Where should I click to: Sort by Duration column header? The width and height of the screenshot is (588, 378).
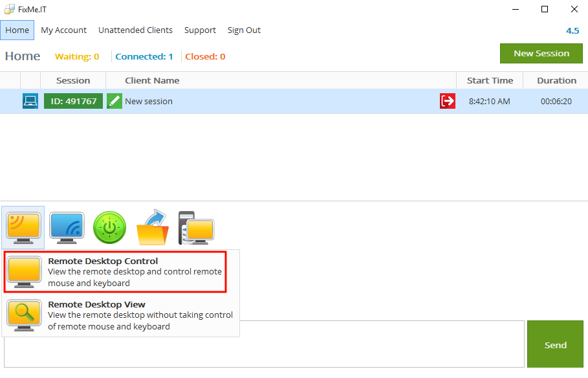click(556, 80)
